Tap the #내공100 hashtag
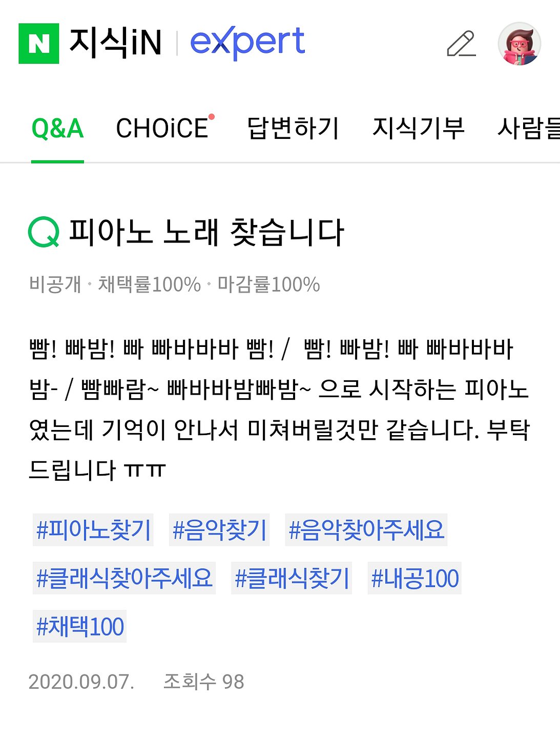The image size is (560, 738). point(414,578)
